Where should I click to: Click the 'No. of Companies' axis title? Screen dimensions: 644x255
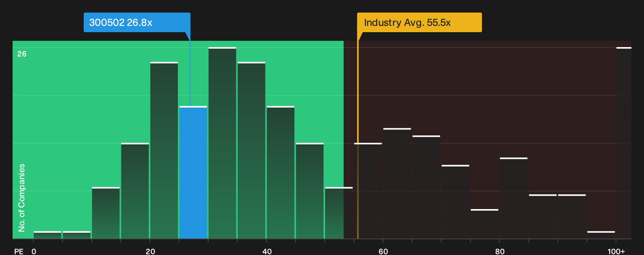tap(22, 198)
